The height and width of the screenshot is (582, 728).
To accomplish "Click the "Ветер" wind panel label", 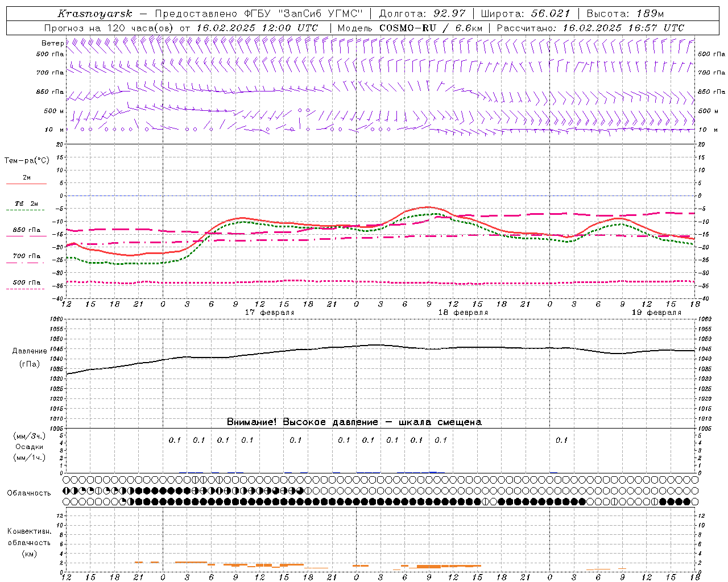I will [x=53, y=43].
